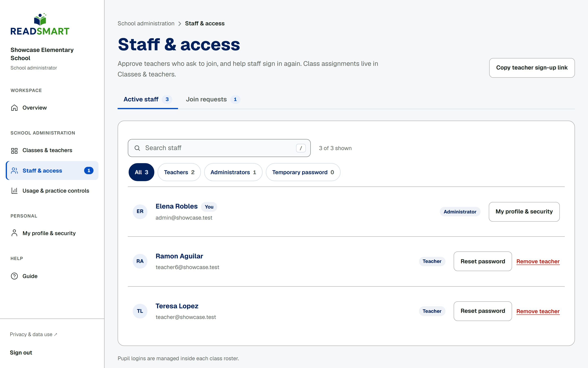Copy the teacher sign-up link
This screenshot has width=588, height=368.
(532, 68)
